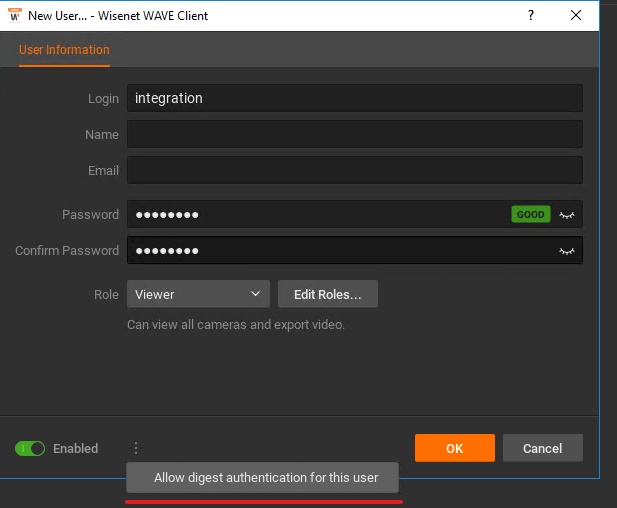Click the OK button
This screenshot has height=508, width=617.
coord(454,448)
